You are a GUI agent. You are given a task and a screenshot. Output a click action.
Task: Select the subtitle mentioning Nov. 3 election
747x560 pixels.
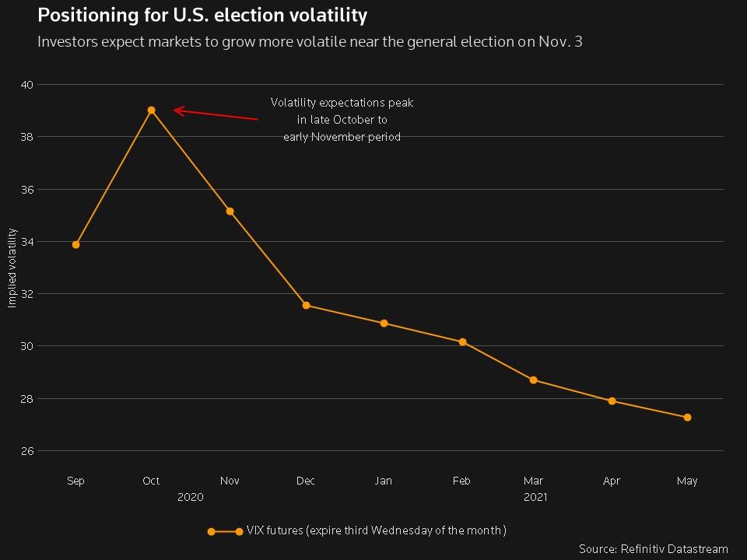310,41
